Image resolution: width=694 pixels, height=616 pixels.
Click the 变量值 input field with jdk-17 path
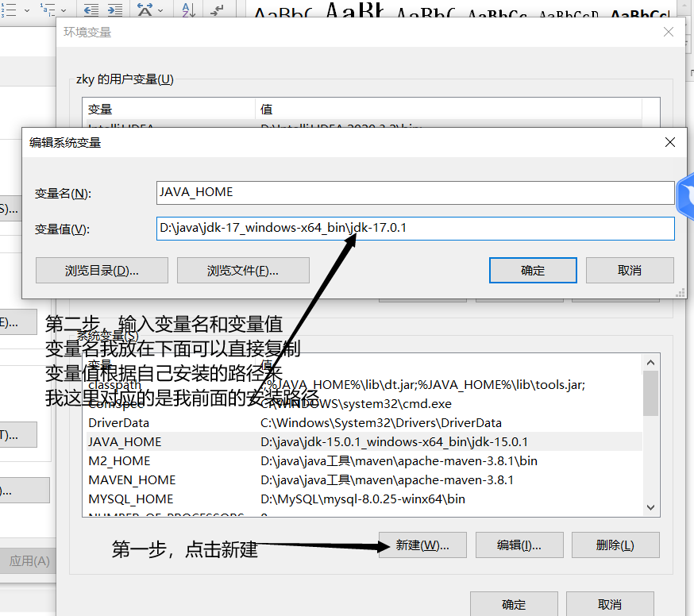415,229
